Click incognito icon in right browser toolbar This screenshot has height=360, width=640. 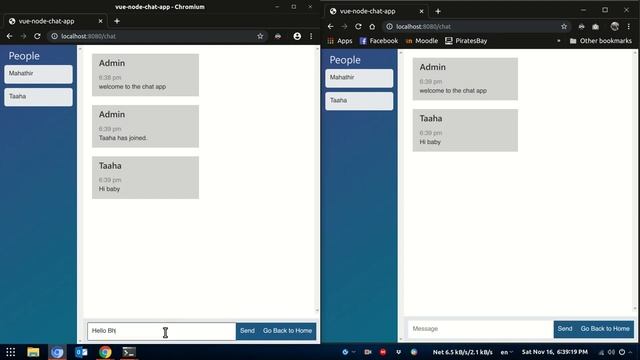click(x=581, y=27)
